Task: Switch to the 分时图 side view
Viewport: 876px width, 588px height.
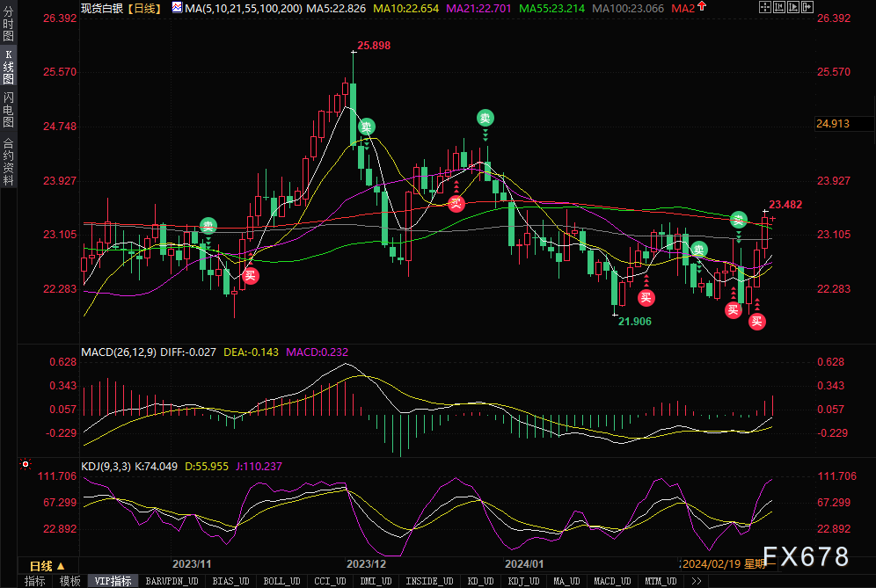Action: click(x=8, y=29)
